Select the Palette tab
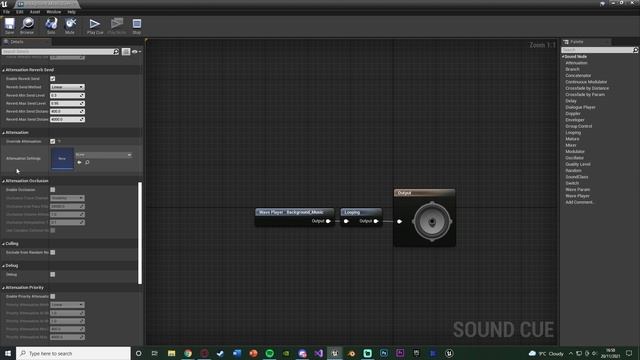This screenshot has width=640, height=360. tap(586, 42)
